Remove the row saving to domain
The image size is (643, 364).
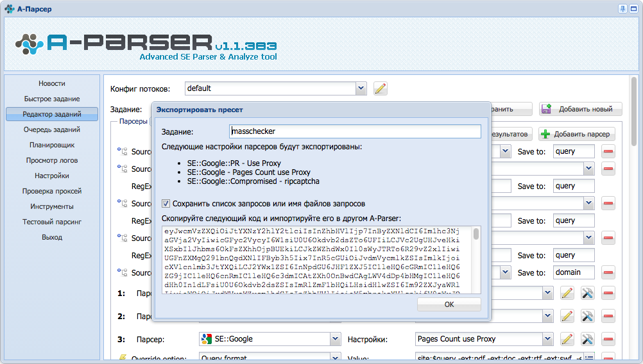(608, 273)
